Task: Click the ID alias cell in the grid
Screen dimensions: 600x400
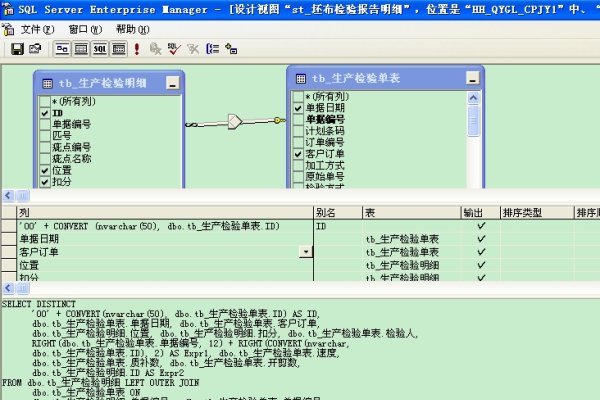Action: click(338, 226)
